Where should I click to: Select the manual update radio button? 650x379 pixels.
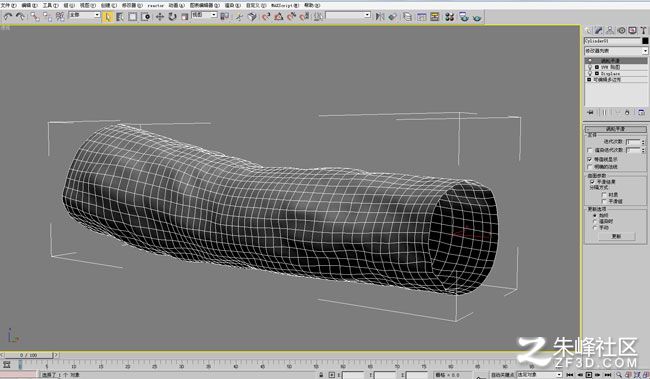coord(595,228)
